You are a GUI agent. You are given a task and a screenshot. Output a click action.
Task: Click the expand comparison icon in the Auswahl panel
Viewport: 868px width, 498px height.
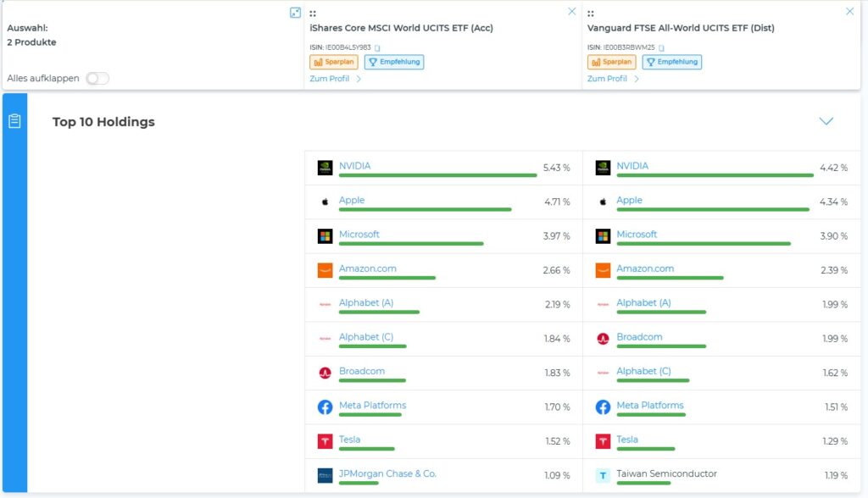(295, 13)
